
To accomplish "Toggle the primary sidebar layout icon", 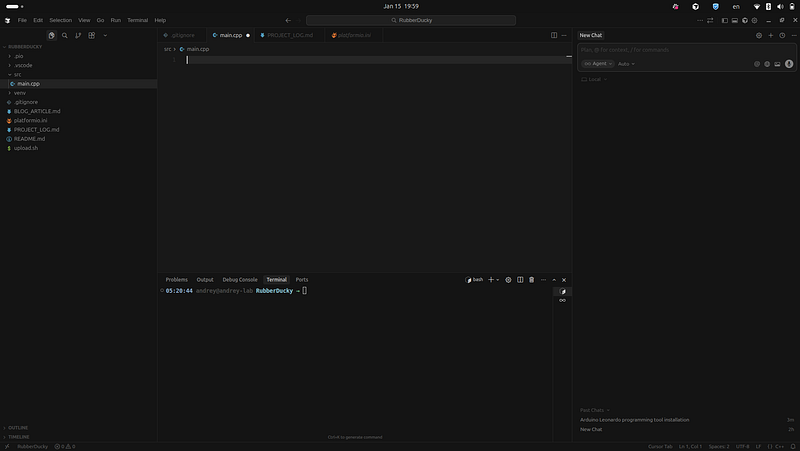I will pyautogui.click(x=724, y=20).
